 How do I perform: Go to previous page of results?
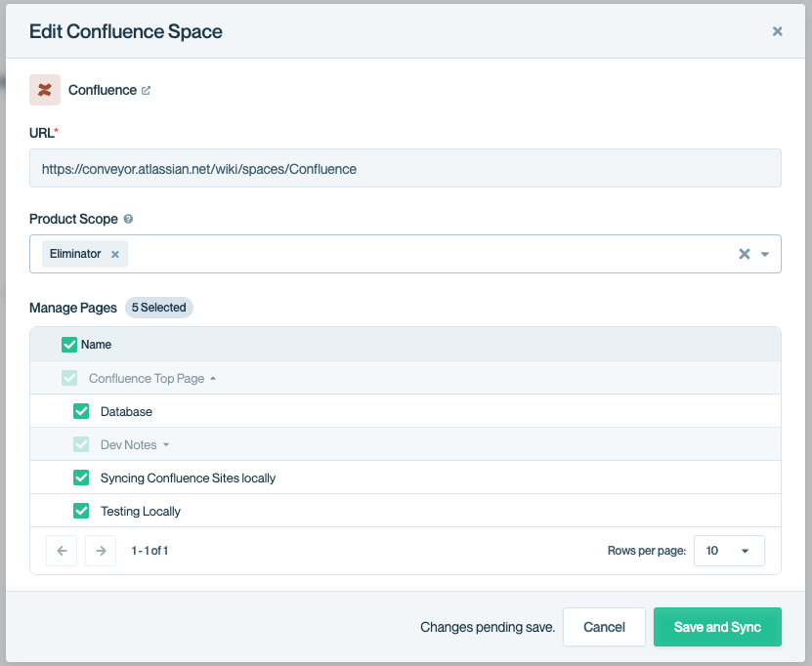coord(62,551)
